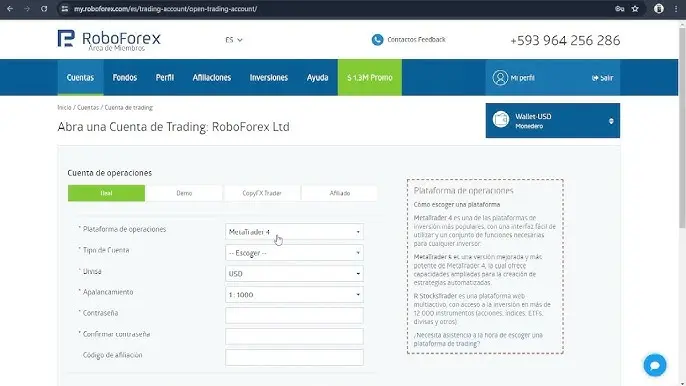Image resolution: width=686 pixels, height=386 pixels.
Task: Click the ¿Necesita asistencia? platform help link
Action: click(x=478, y=339)
